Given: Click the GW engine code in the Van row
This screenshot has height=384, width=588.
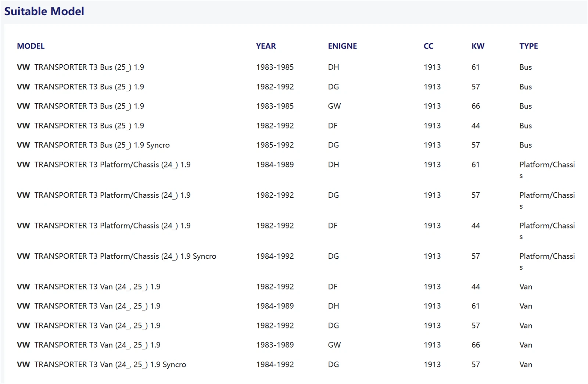Looking at the screenshot, I should pyautogui.click(x=334, y=345).
